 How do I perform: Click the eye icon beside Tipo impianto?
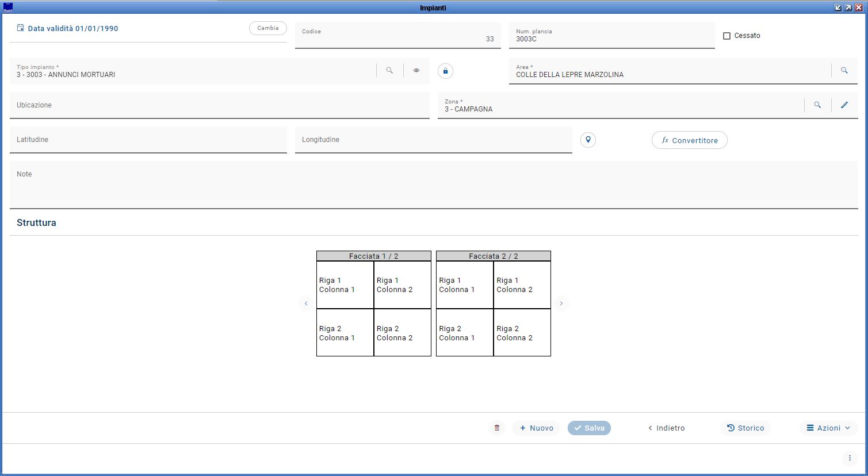coord(416,71)
